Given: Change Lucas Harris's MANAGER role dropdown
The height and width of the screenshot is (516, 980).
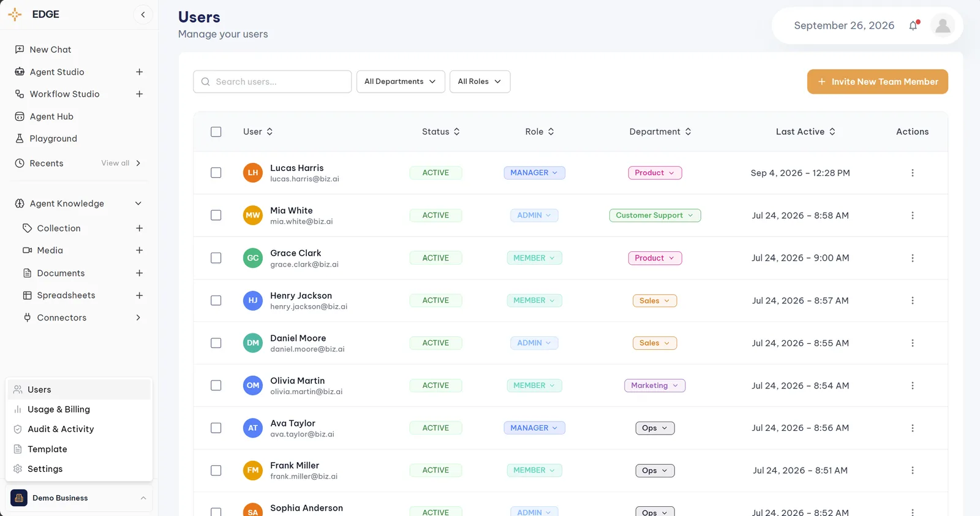Looking at the screenshot, I should tap(534, 173).
